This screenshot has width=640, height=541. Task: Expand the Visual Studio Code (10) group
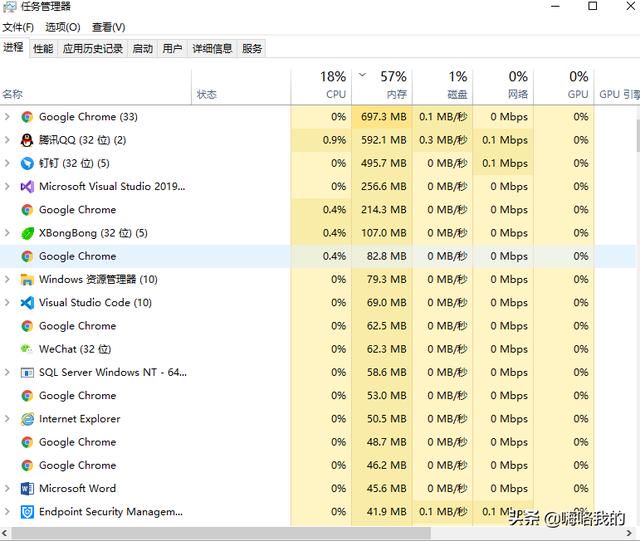coord(7,303)
